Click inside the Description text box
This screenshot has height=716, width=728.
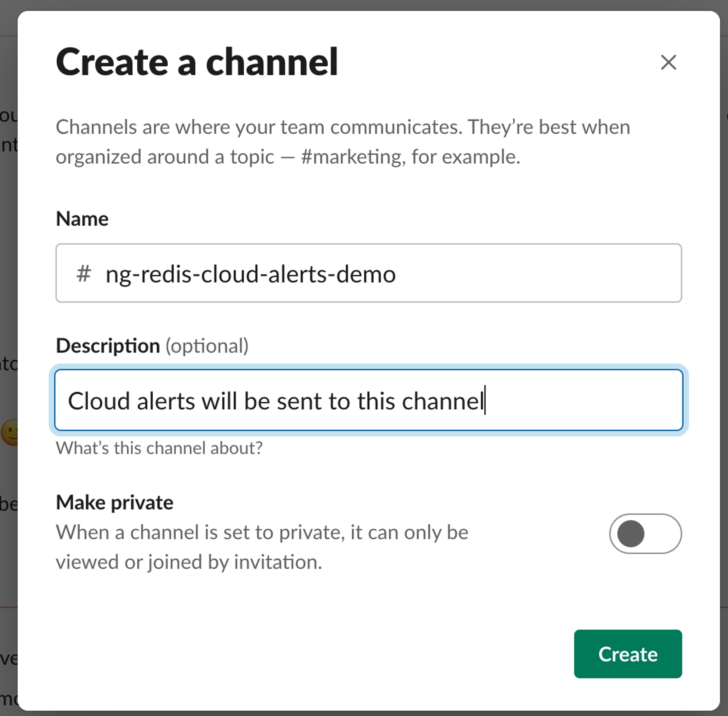coord(583,400)
